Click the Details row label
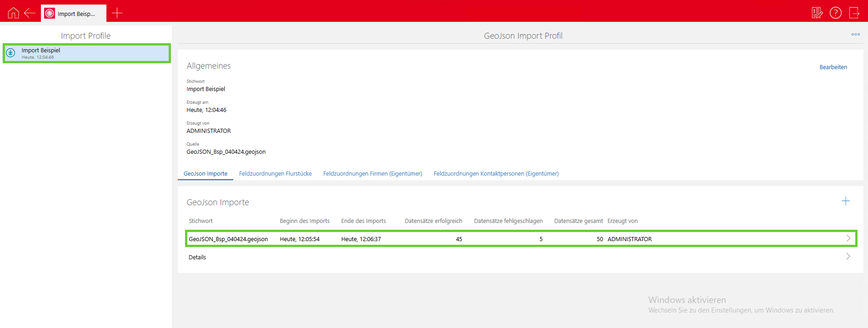This screenshot has height=328, width=868. (x=197, y=257)
